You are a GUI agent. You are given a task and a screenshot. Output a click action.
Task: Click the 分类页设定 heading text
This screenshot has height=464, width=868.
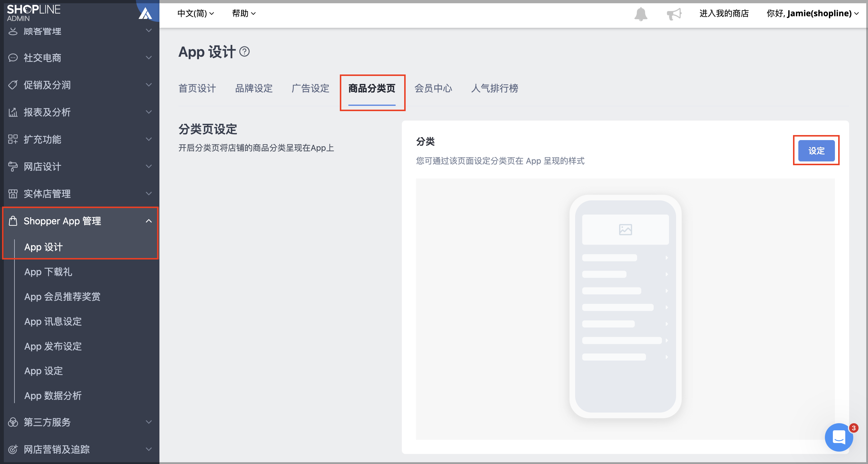[x=208, y=129]
